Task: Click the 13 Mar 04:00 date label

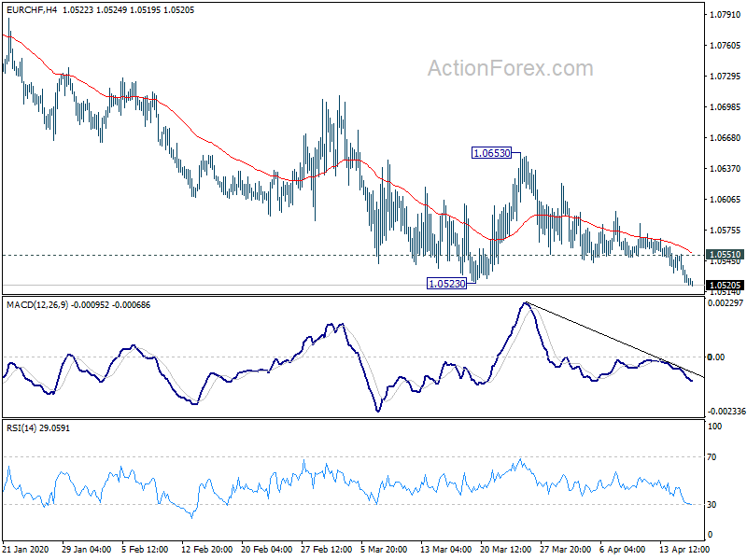Action: [446, 549]
